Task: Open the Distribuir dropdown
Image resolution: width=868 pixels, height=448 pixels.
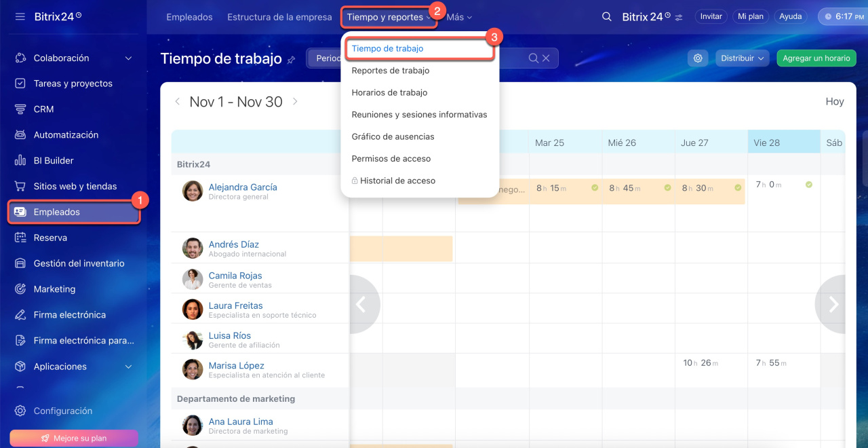Action: (x=742, y=58)
